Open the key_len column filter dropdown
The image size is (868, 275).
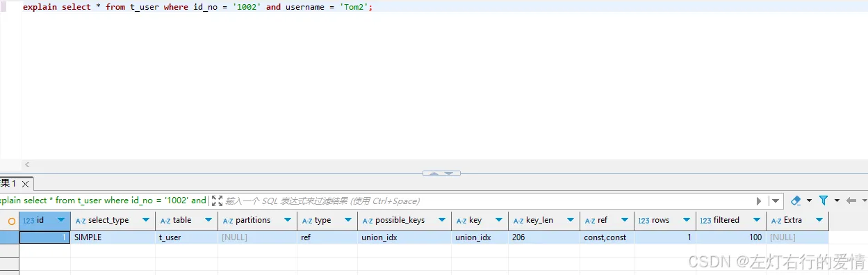pos(571,220)
